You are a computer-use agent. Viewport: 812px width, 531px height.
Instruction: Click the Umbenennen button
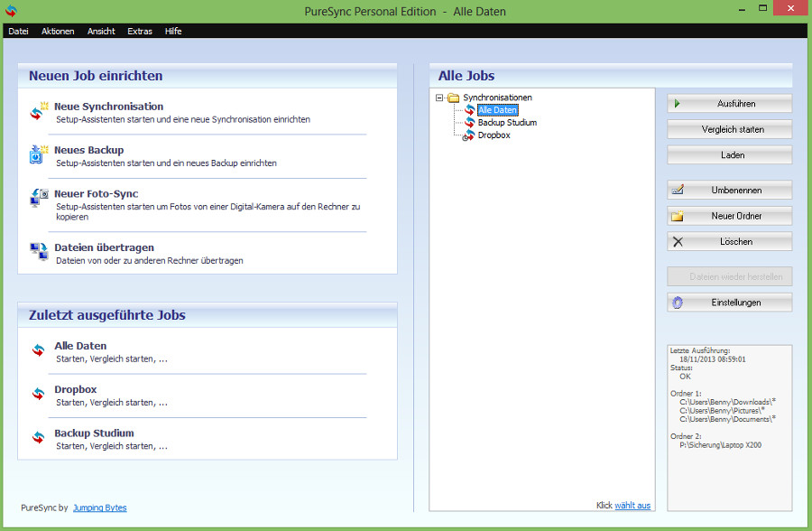(x=730, y=190)
